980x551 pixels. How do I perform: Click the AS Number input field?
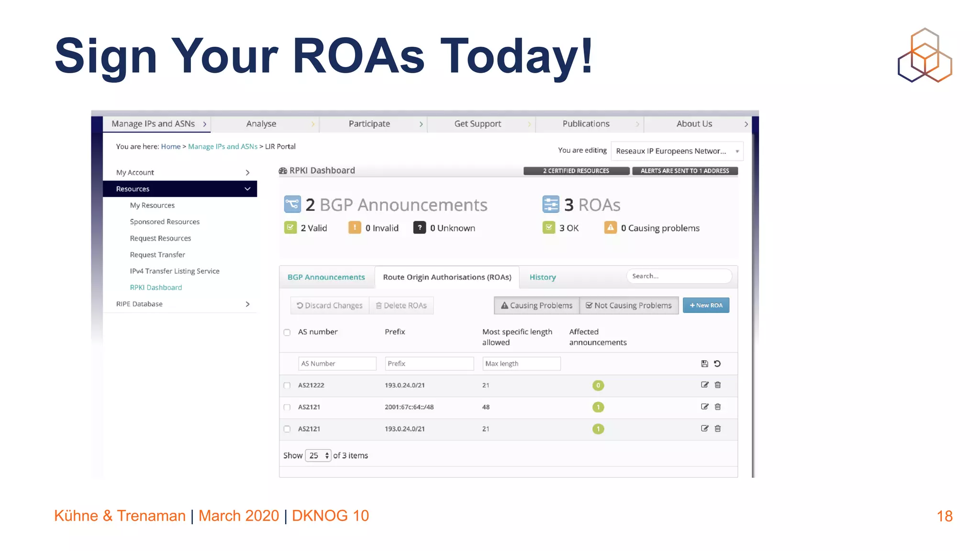pyautogui.click(x=337, y=364)
